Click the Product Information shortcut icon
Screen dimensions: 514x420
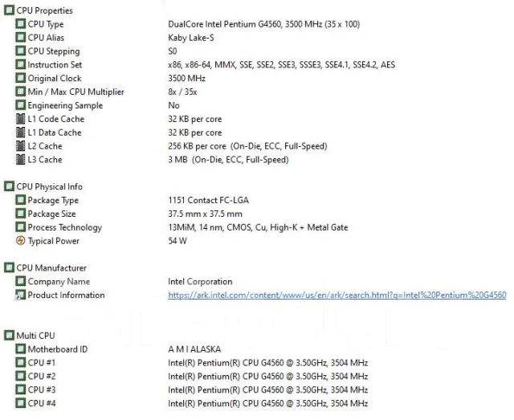click(x=20, y=295)
